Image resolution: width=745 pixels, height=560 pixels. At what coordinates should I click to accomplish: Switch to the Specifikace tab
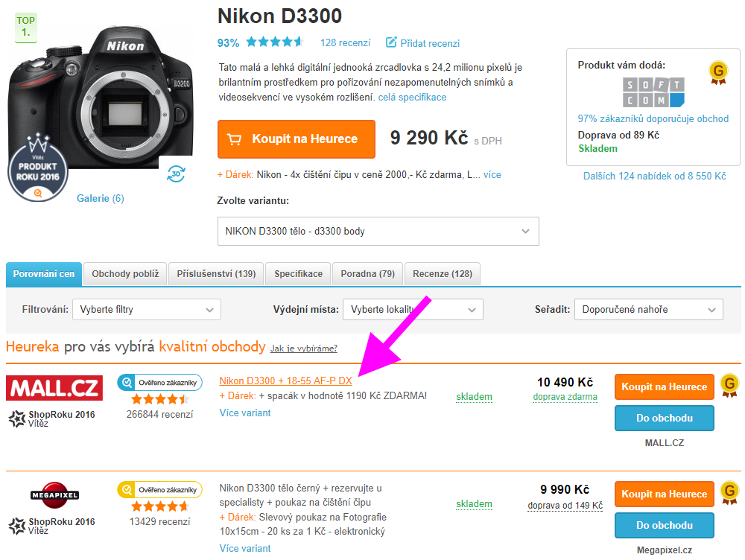pyautogui.click(x=298, y=274)
